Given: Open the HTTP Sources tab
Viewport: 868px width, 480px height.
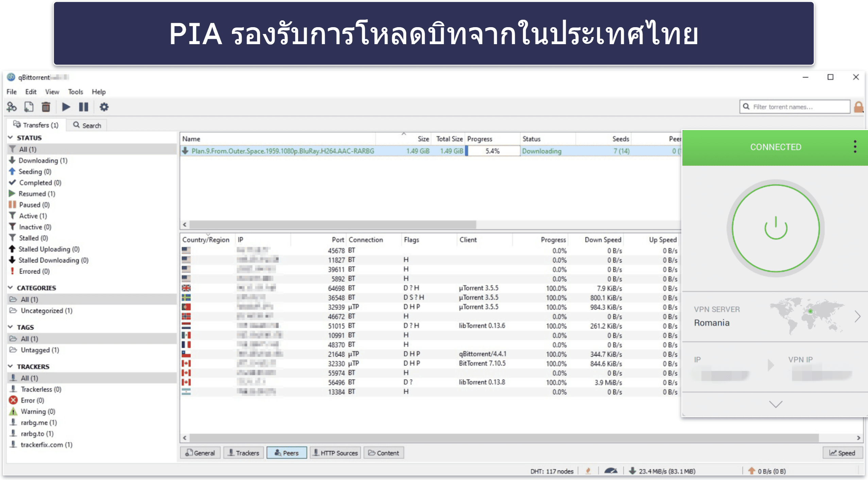Looking at the screenshot, I should click(x=335, y=453).
